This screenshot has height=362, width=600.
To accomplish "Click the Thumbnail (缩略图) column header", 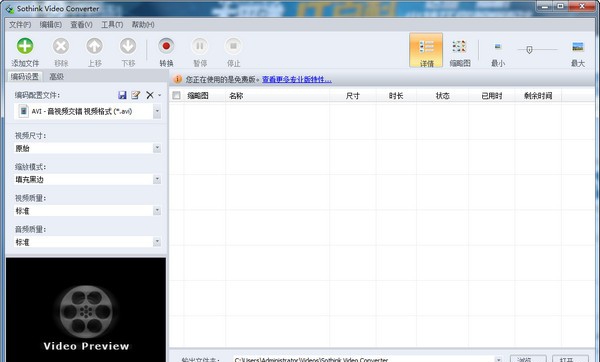I will coord(204,96).
